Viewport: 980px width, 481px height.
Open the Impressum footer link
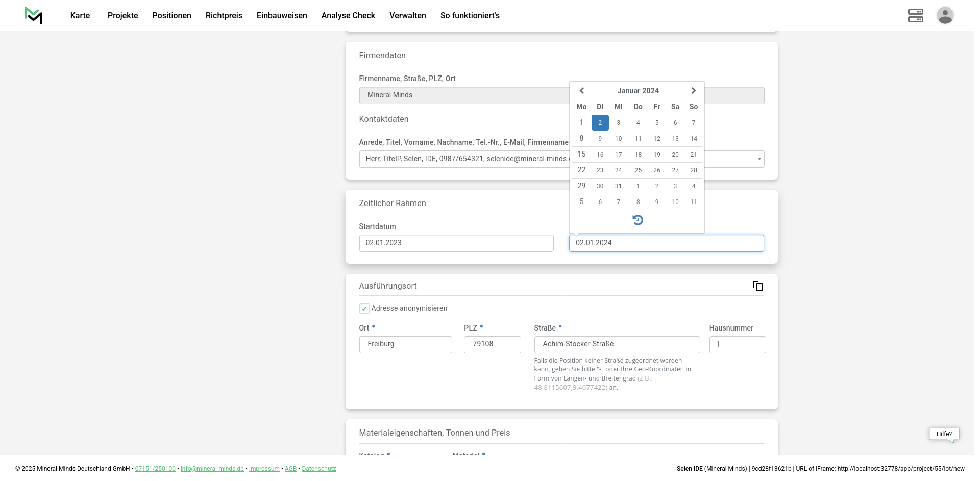[x=264, y=469]
